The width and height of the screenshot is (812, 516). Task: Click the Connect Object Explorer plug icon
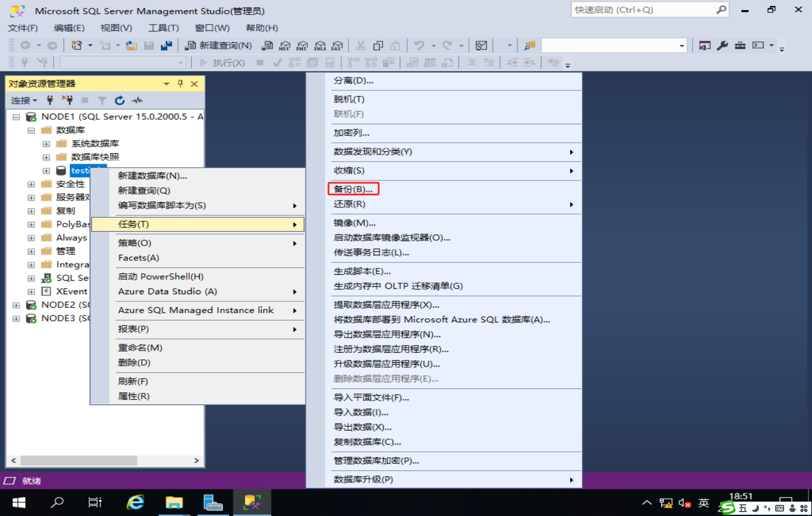[x=50, y=100]
